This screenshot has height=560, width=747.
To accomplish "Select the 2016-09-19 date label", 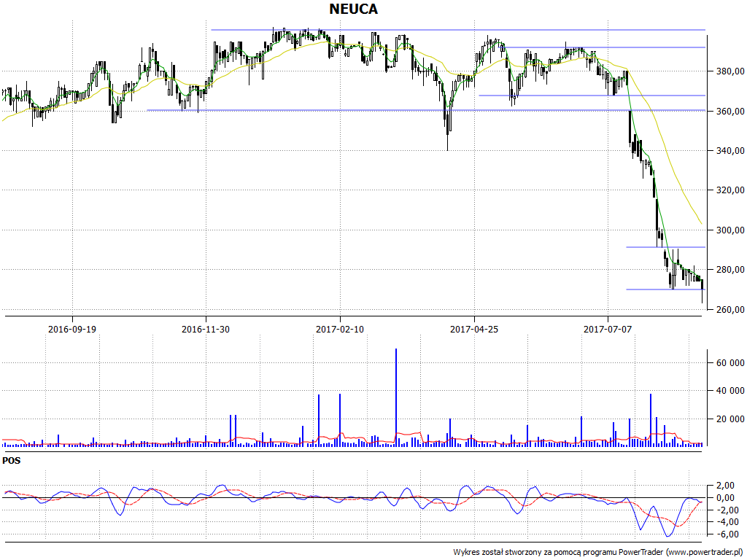I will (72, 329).
